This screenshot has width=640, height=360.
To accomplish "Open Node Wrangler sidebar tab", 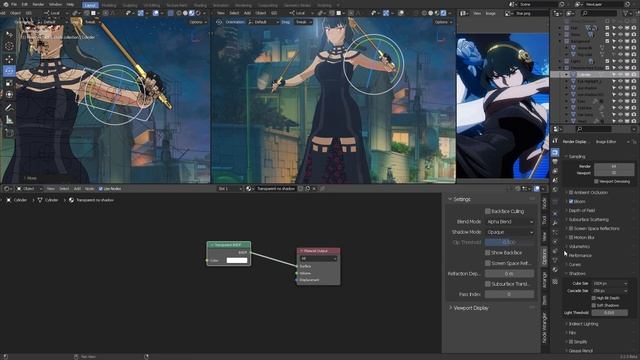I will click(544, 327).
